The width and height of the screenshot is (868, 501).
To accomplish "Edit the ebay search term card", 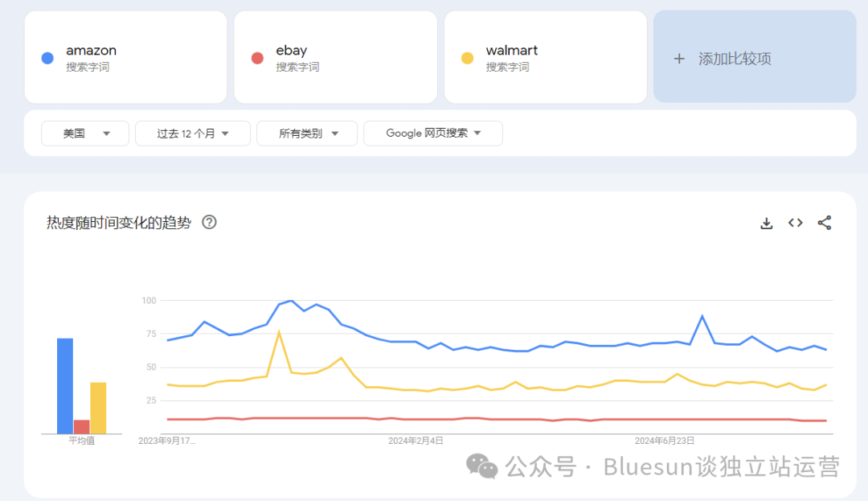I will click(335, 57).
